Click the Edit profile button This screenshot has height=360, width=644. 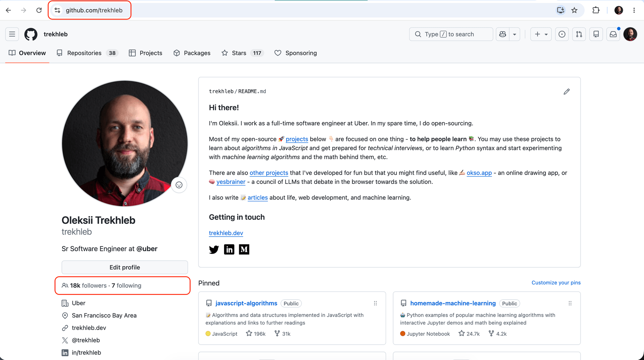125,267
